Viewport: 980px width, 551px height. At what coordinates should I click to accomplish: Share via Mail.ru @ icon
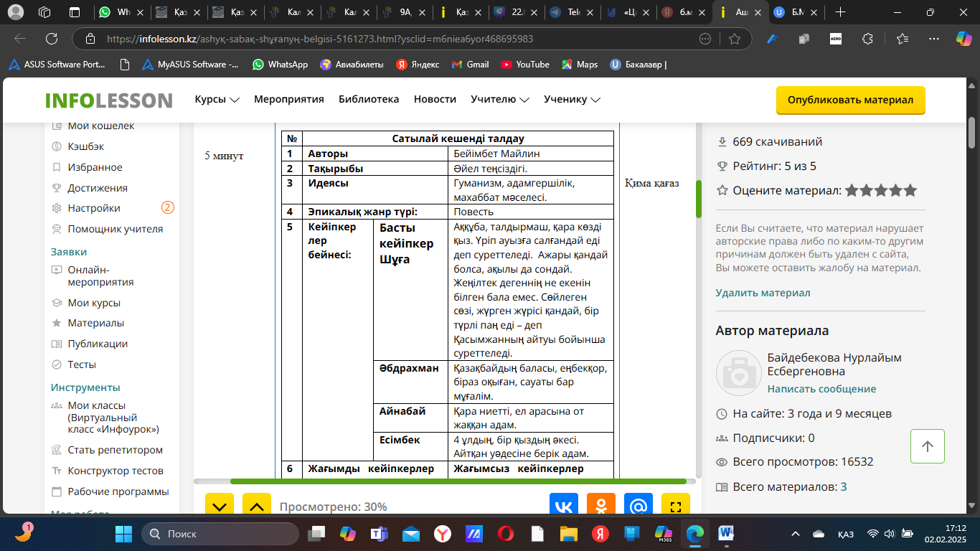point(639,506)
